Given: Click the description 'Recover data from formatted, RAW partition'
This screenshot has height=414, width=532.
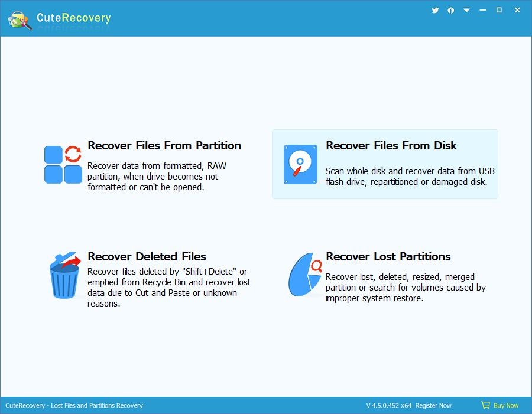Looking at the screenshot, I should point(157,177).
